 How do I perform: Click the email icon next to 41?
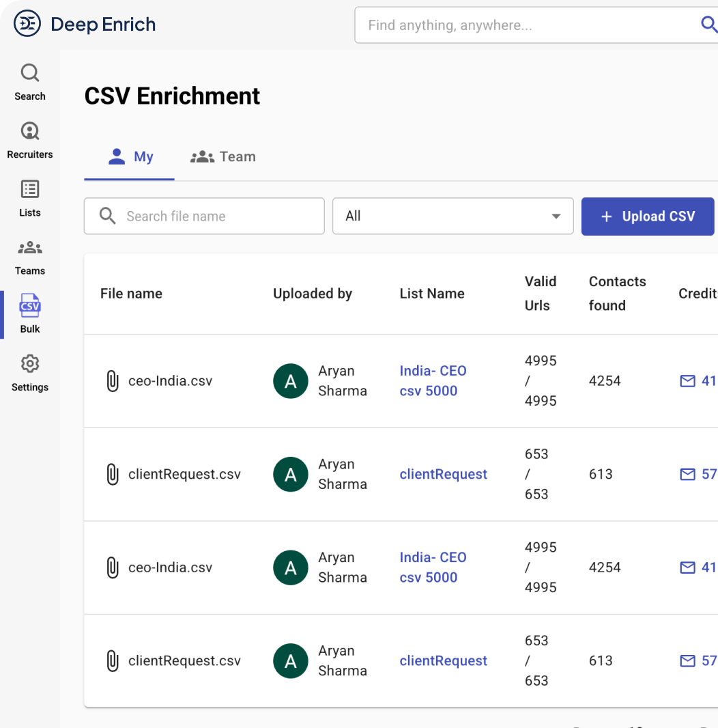pos(687,381)
